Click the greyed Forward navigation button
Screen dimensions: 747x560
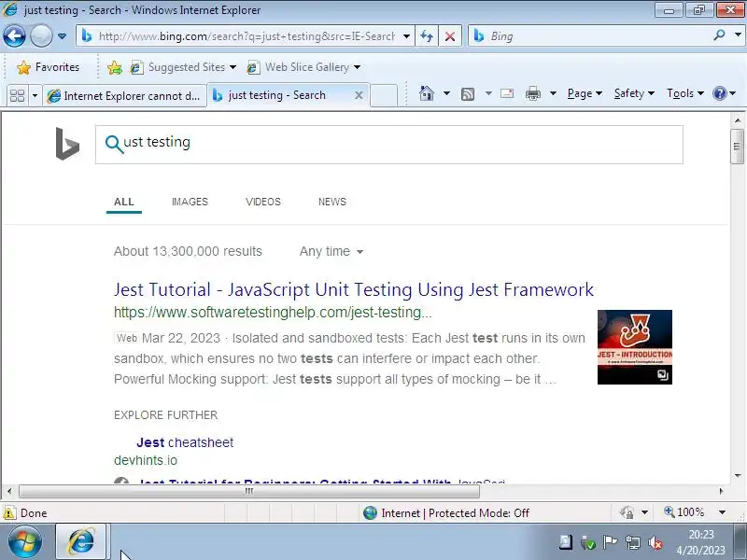click(x=41, y=36)
